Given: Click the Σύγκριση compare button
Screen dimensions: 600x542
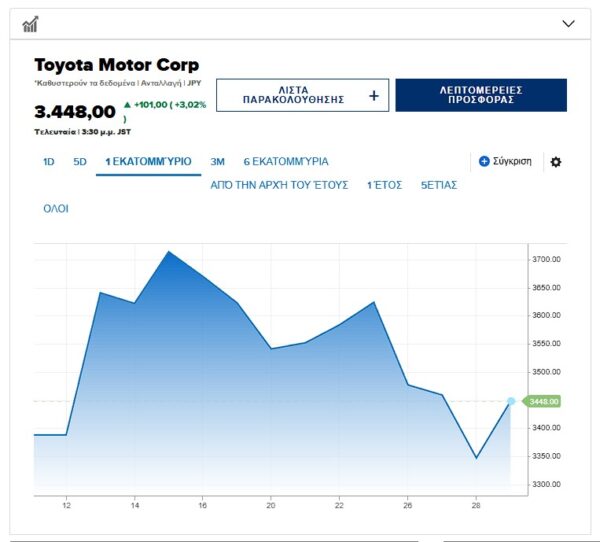Looking at the screenshot, I should 512,161.
